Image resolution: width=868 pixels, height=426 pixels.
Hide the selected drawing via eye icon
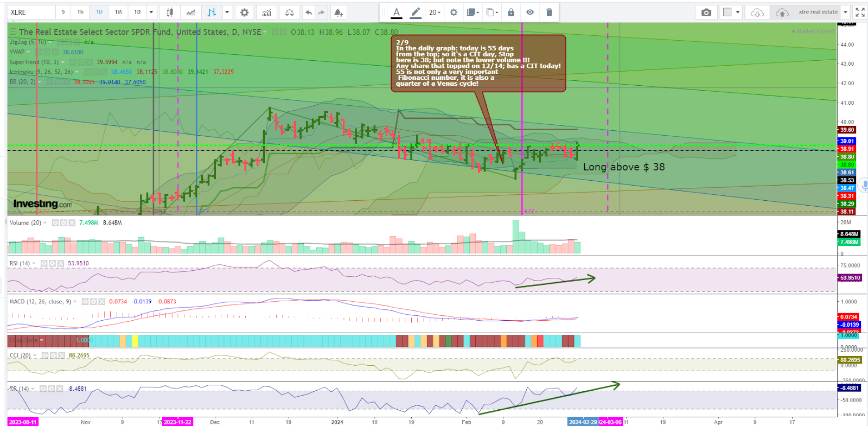pos(530,12)
